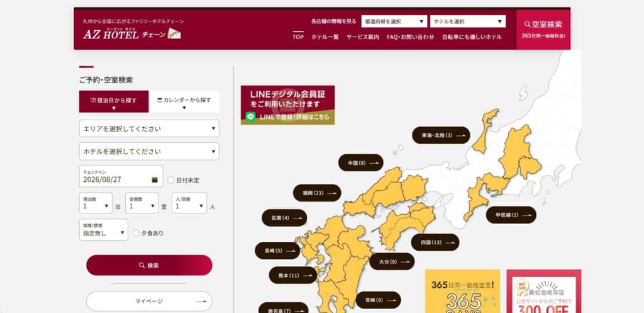This screenshot has height=313, width=644.
Task: Select 宮崎 (9) region label
Action: [378, 300]
